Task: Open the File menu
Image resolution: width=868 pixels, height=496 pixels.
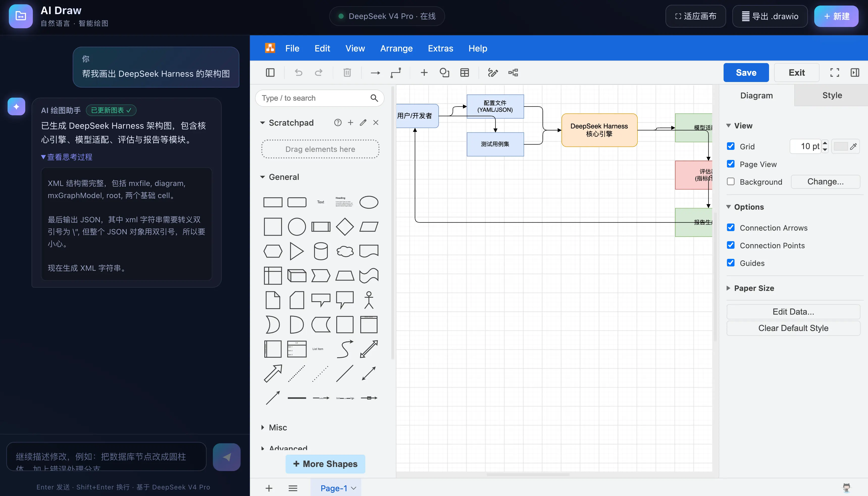Action: pyautogui.click(x=292, y=48)
